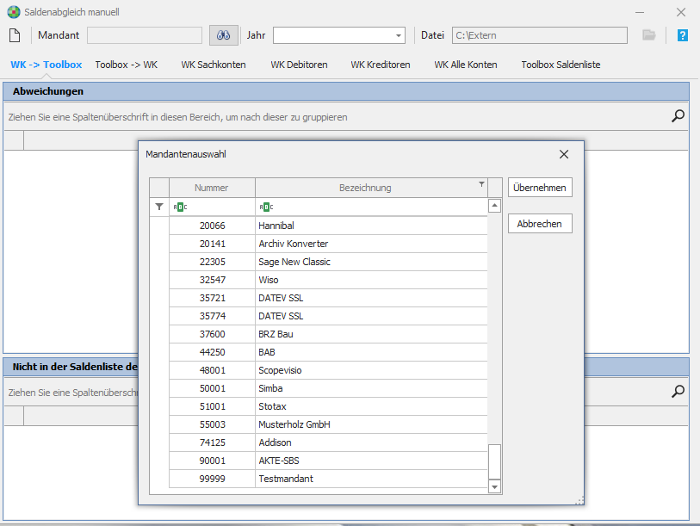The width and height of the screenshot is (700, 526).
Task: Close the Mandantenauswahl dialog
Action: pos(564,154)
